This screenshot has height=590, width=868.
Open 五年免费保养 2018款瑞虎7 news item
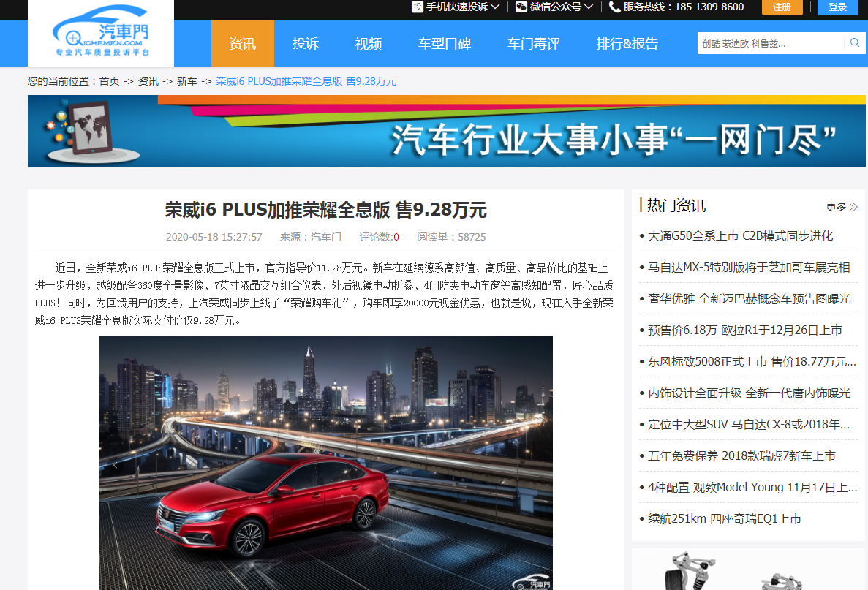click(x=741, y=456)
